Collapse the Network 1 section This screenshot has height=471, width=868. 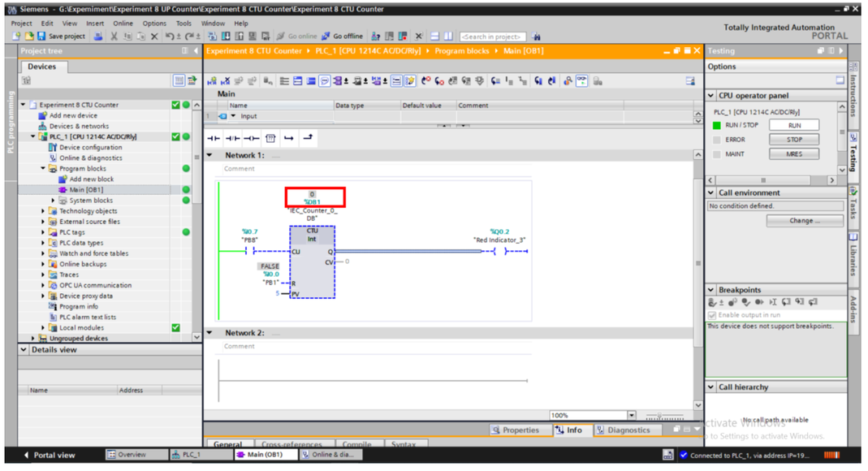pos(210,155)
